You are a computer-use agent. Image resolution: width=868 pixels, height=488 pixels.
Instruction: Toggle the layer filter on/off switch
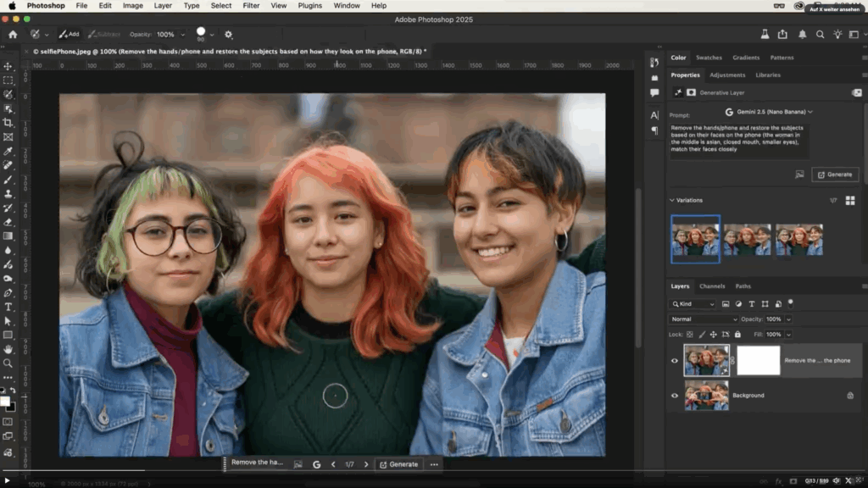tap(790, 302)
